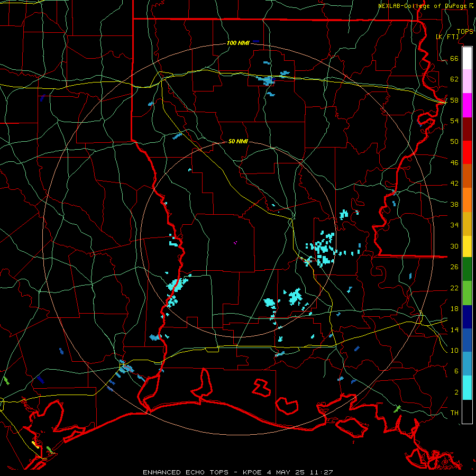This screenshot has height=476, width=476.
Task: Click the "58" legend value
Action: 454,100
